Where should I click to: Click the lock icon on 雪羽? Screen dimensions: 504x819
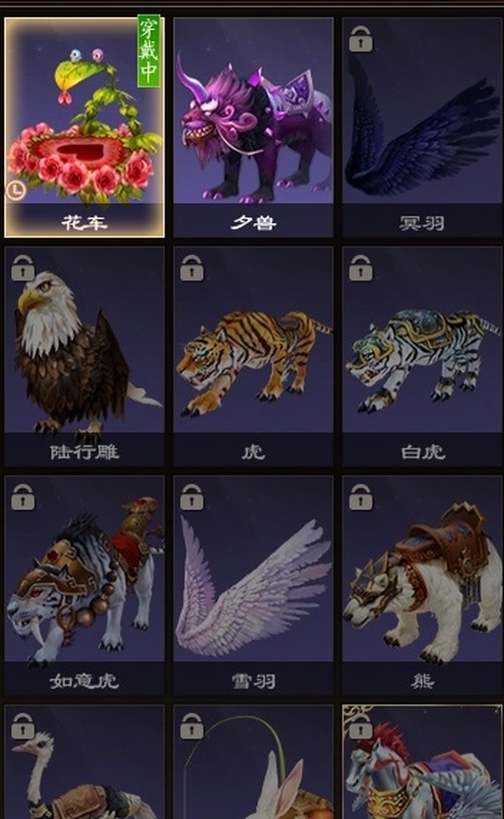[192, 496]
